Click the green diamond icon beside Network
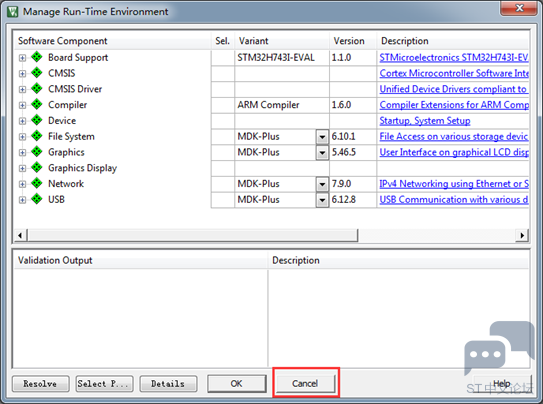The width and height of the screenshot is (543, 404). point(37,183)
